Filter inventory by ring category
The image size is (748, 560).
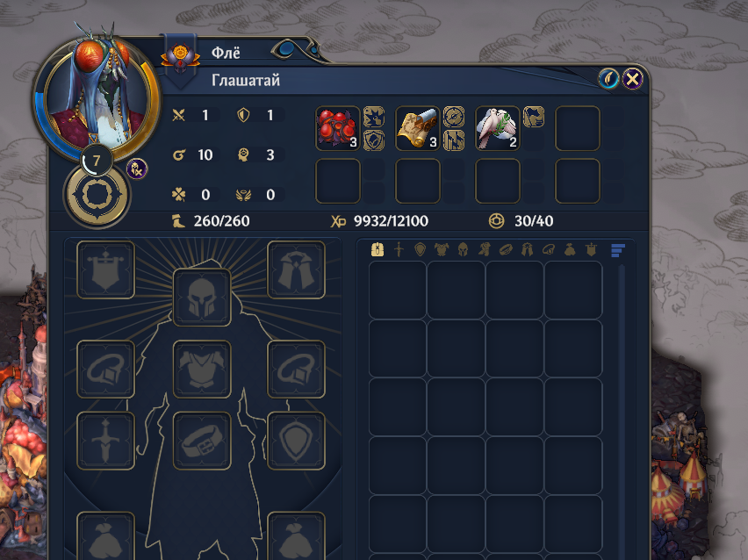(x=549, y=249)
